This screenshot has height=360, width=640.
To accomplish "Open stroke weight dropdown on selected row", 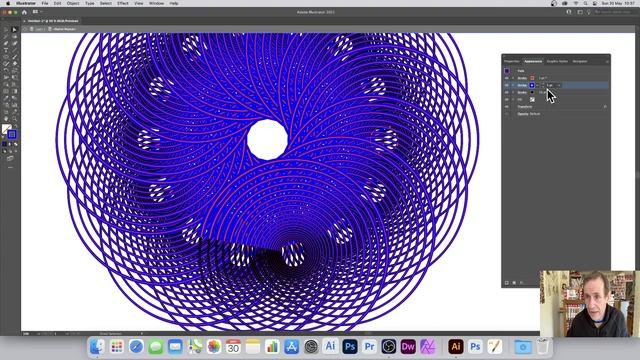I will [x=559, y=85].
